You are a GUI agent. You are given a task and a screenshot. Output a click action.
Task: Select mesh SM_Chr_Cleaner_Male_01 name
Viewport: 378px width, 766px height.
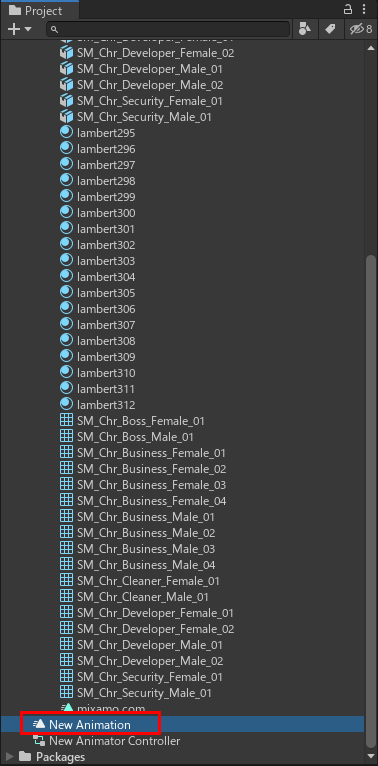point(143,597)
